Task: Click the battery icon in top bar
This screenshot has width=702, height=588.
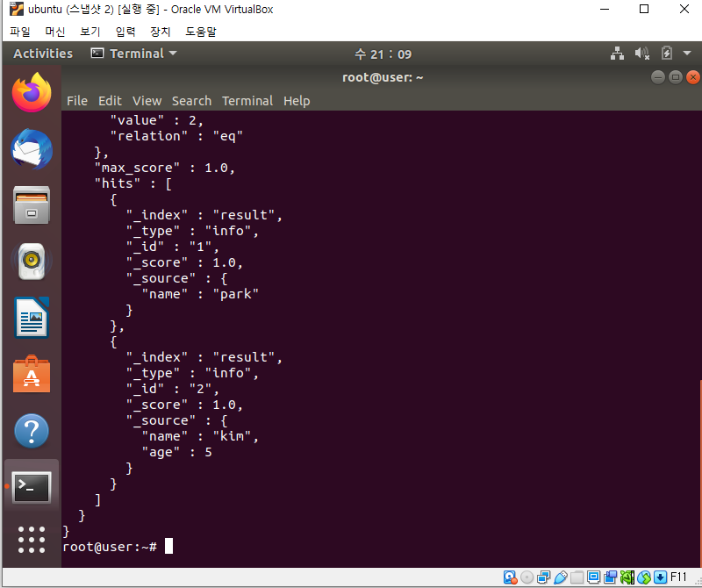Action: click(667, 54)
